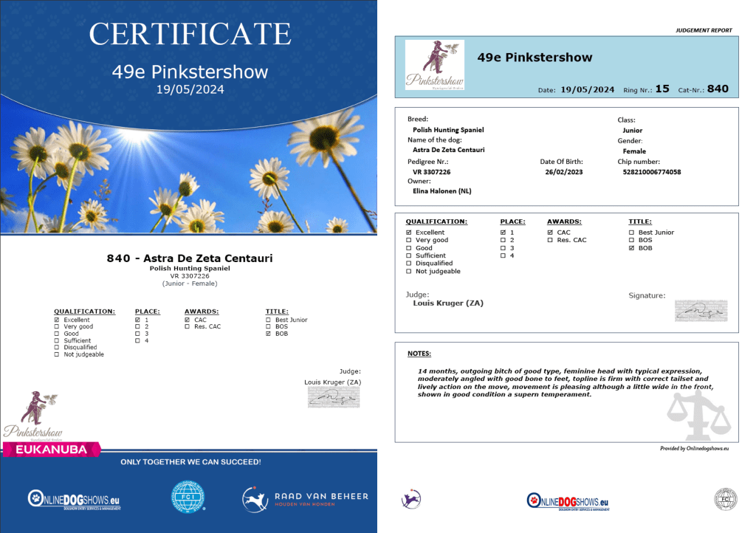Click the judge's signature in the judgement report

(x=701, y=311)
